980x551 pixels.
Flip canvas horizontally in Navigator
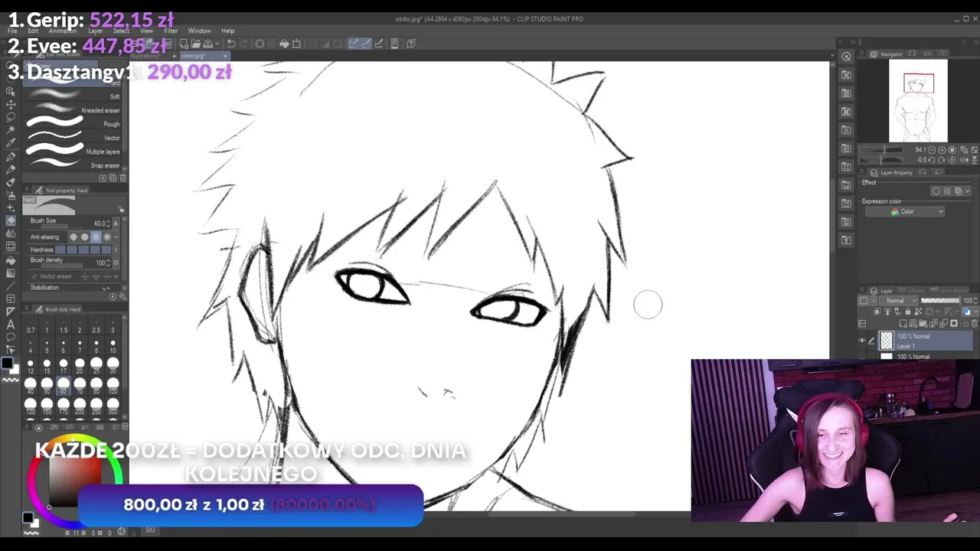[x=964, y=159]
